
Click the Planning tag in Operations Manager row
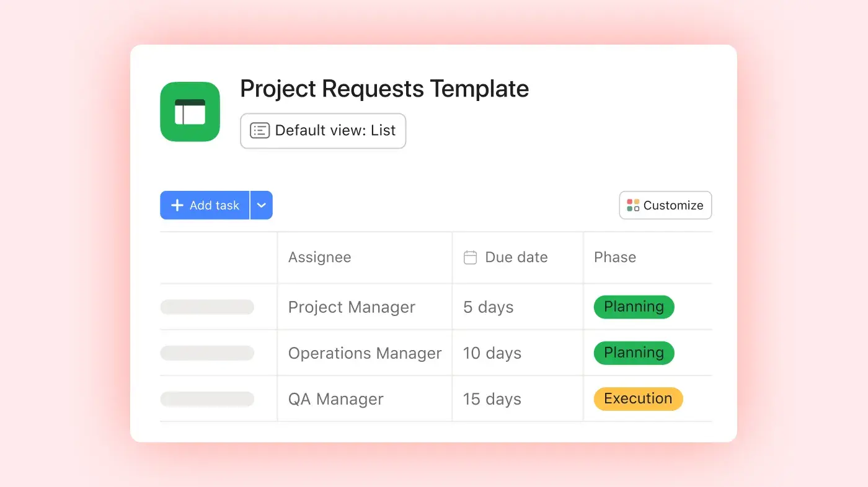click(634, 353)
